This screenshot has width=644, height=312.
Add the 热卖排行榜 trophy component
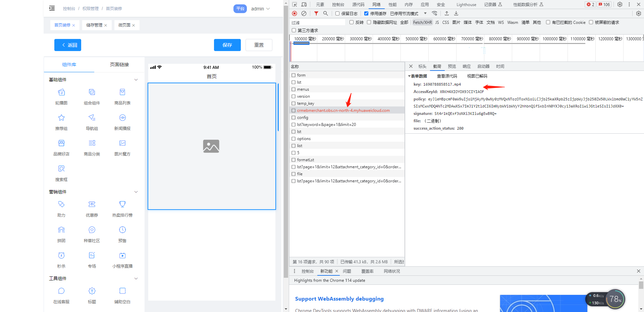pos(122,209)
